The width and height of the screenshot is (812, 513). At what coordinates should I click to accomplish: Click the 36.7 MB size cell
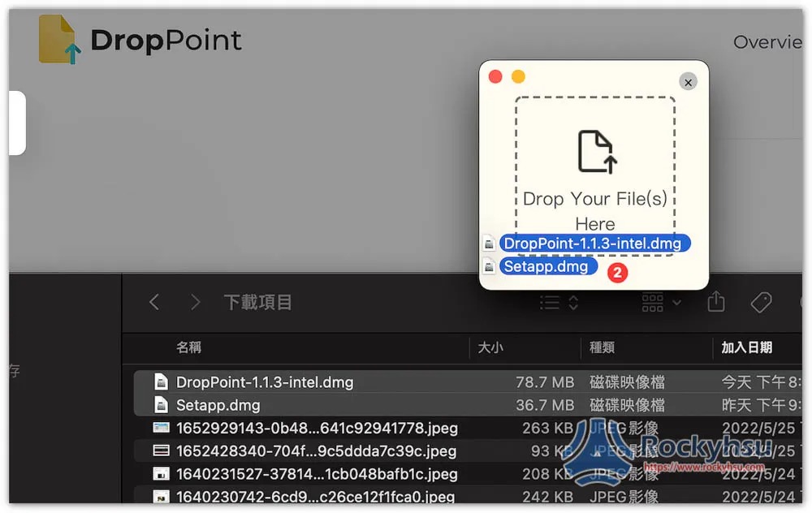click(x=545, y=405)
